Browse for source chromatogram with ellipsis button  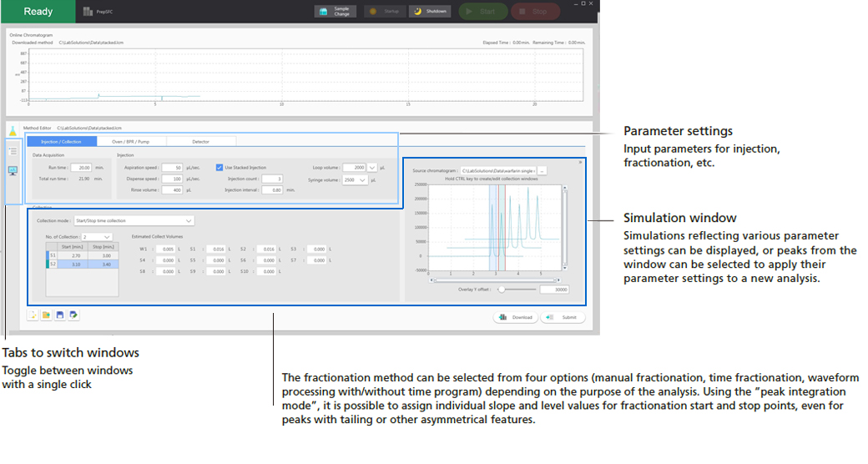(542, 170)
